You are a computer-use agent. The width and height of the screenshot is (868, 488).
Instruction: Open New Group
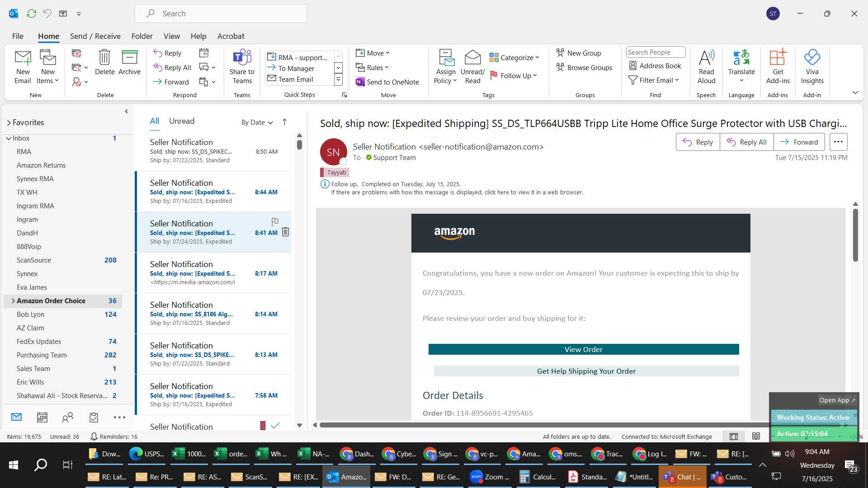tap(579, 53)
